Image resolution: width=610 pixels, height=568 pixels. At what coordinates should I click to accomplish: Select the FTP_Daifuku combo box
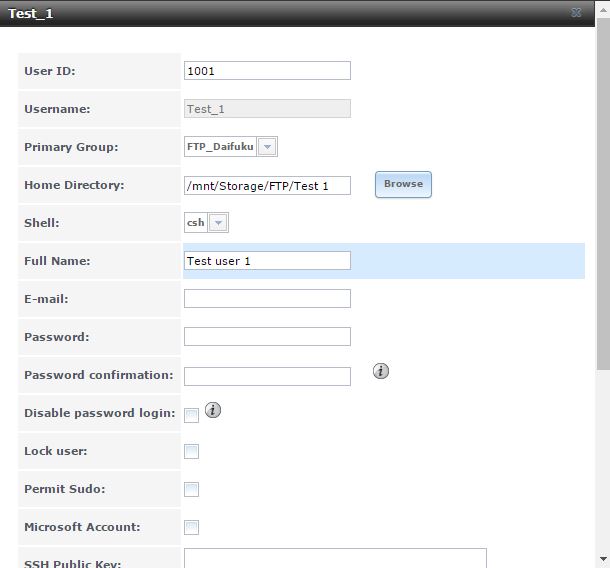pos(231,147)
